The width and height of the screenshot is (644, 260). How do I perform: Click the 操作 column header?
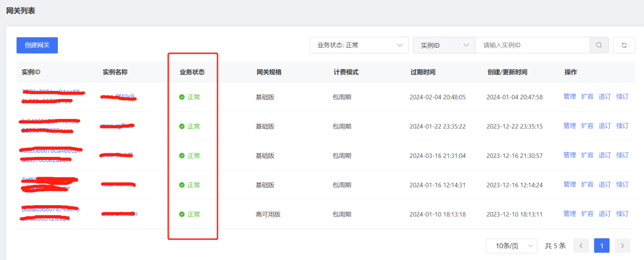570,72
